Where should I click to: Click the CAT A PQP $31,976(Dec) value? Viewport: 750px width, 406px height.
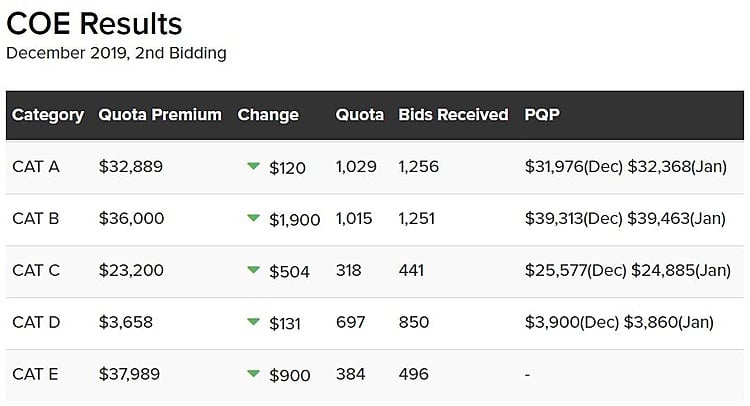pyautogui.click(x=574, y=166)
